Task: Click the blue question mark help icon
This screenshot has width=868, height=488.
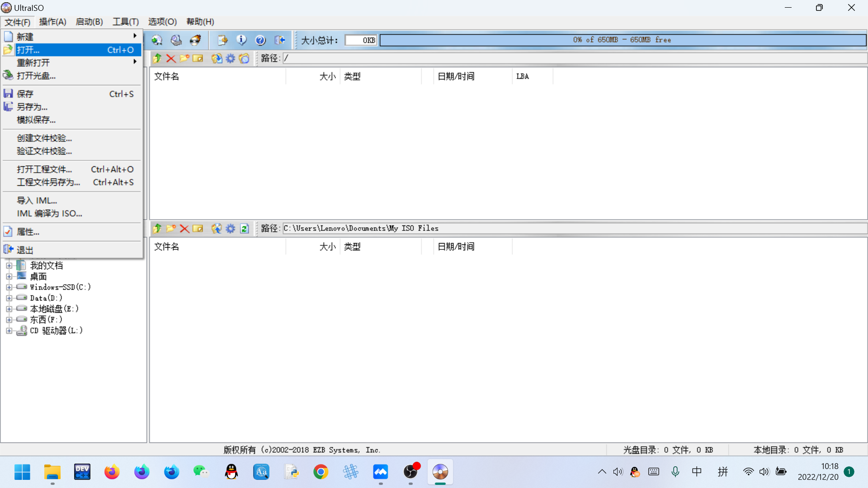Action: (x=260, y=40)
